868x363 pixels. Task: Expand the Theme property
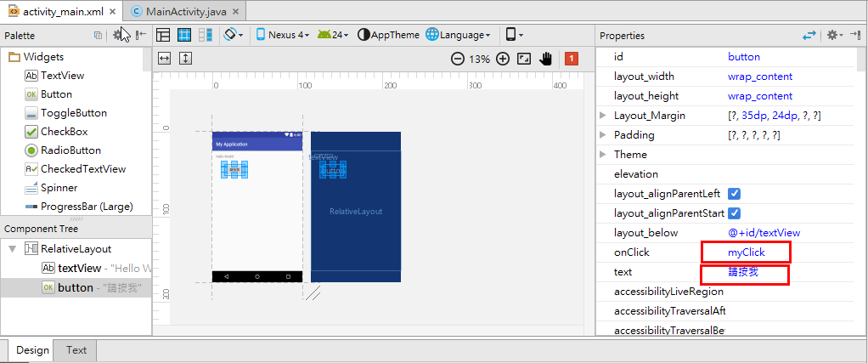click(603, 155)
